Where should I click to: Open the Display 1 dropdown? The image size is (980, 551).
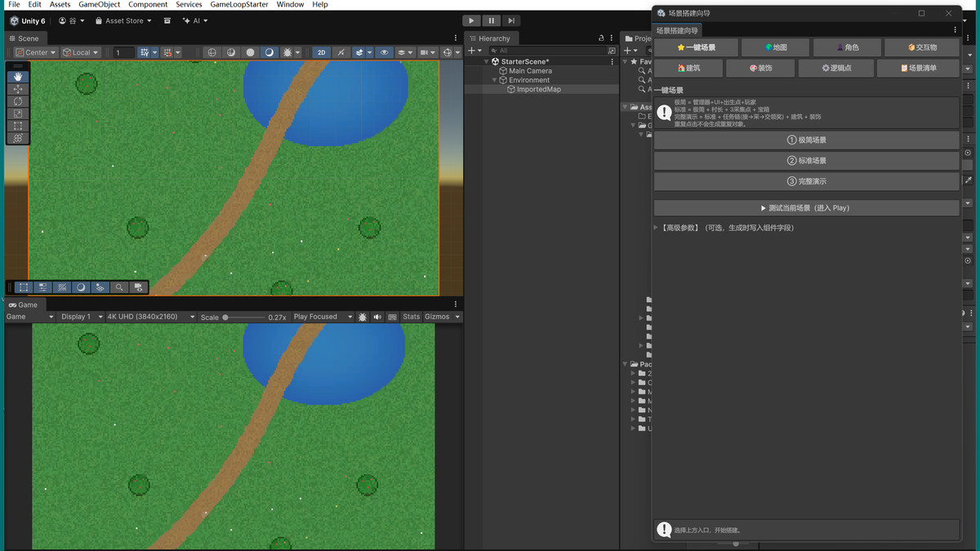(x=81, y=317)
